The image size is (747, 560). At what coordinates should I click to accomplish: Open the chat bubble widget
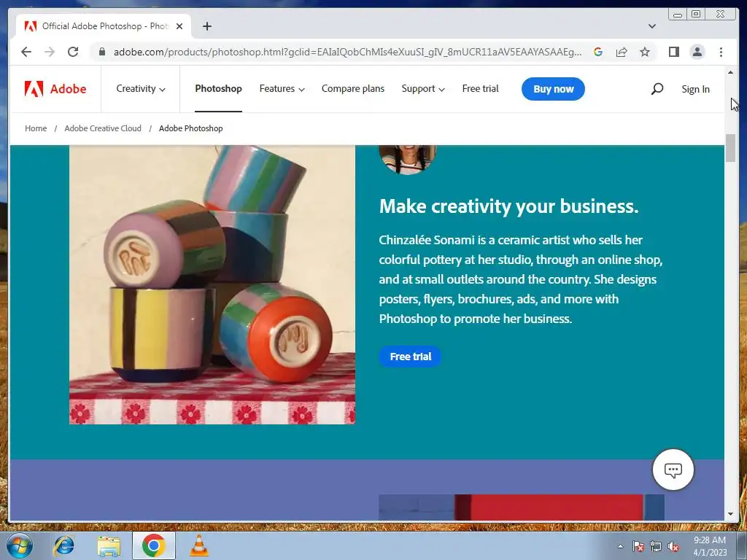point(673,470)
